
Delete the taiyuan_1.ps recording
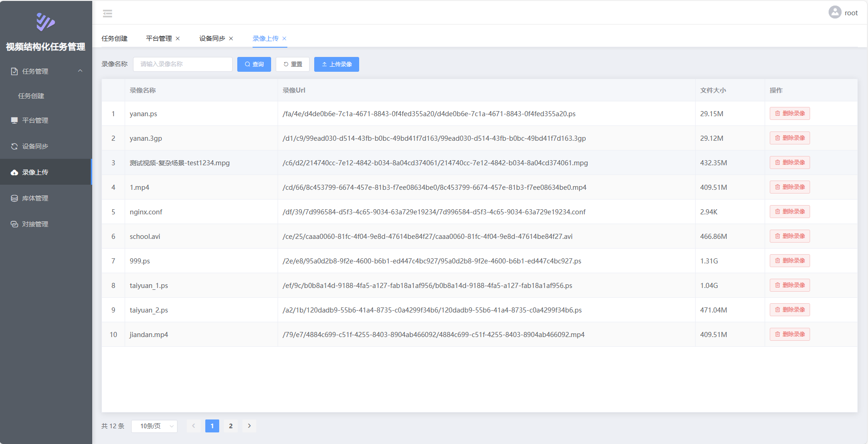(x=790, y=285)
